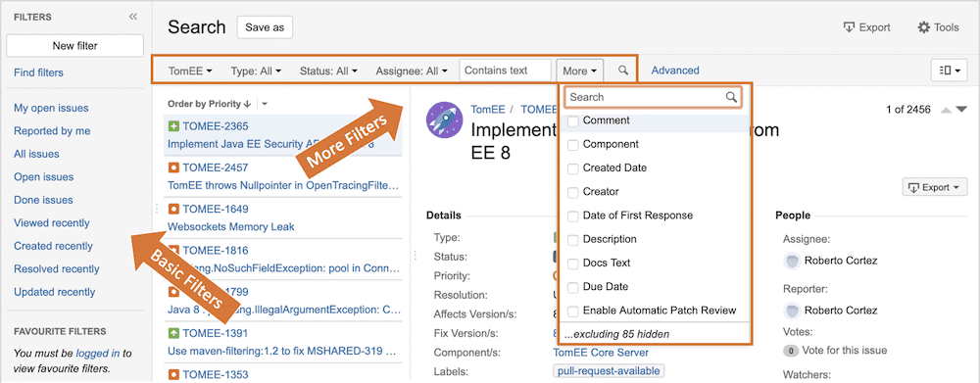Go to previous issue with up arrow
980x383 pixels.
947,110
